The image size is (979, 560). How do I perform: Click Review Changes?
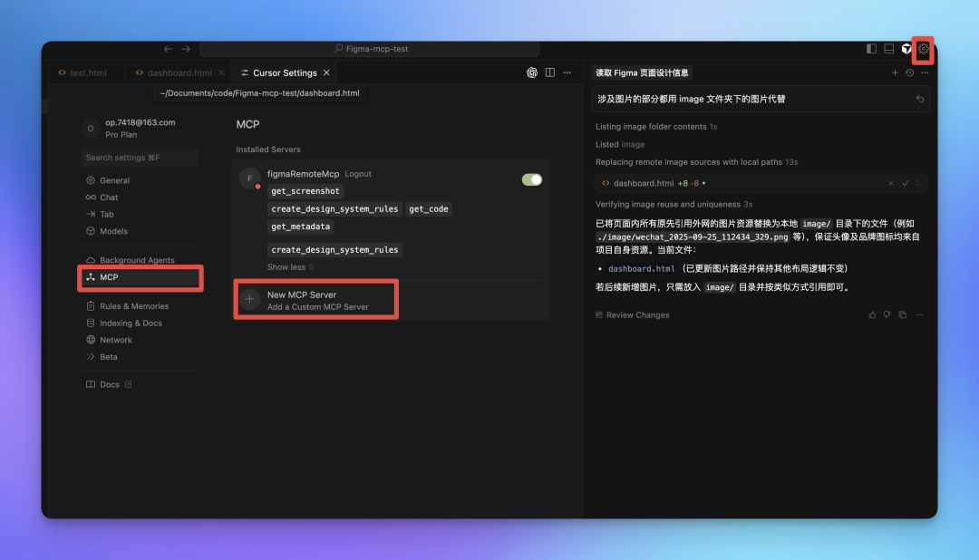632,315
